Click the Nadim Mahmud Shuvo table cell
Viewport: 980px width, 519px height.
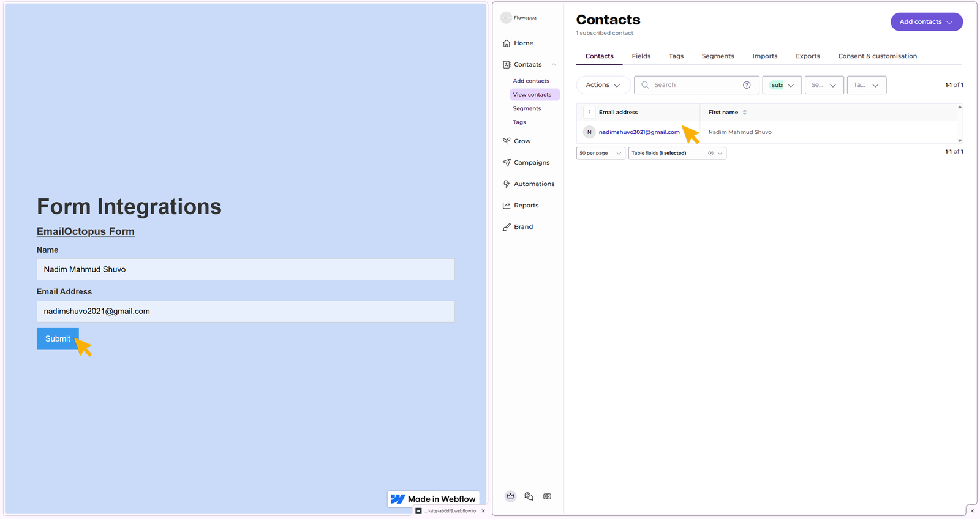[740, 132]
